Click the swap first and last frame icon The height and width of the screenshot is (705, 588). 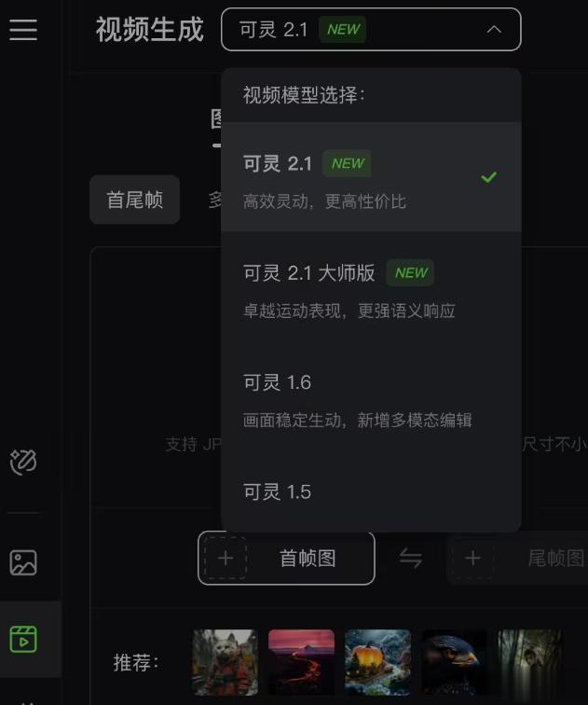pos(411,559)
